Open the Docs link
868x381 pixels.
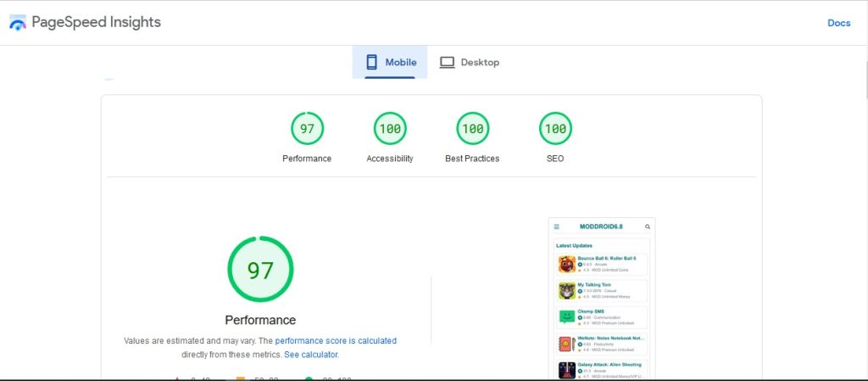click(x=838, y=23)
